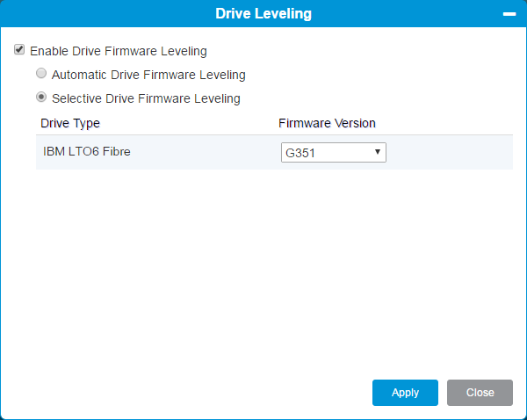527x420 pixels.
Task: Apply the drive leveling settings
Action: 405,393
